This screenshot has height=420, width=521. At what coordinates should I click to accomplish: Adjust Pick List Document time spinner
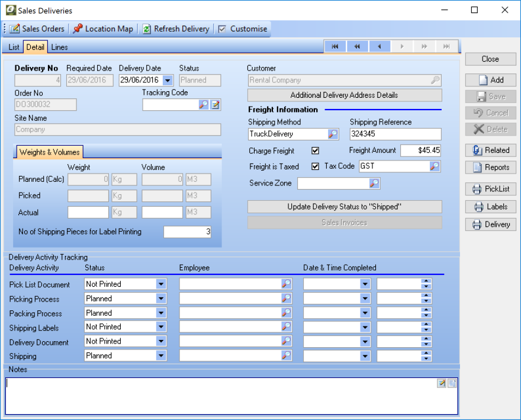[x=426, y=284]
